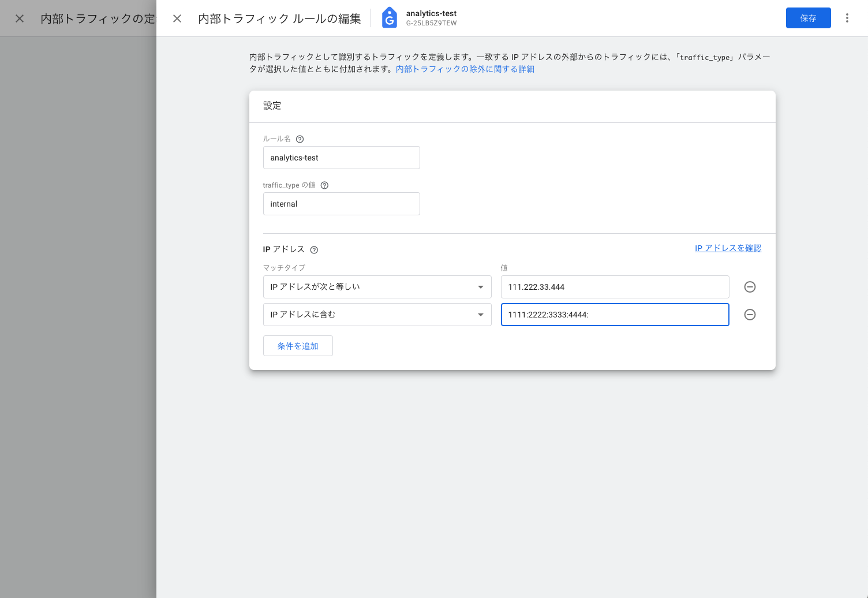
Task: Dismiss the 内部トラフィックの定義 panel with its X
Action: click(x=19, y=18)
